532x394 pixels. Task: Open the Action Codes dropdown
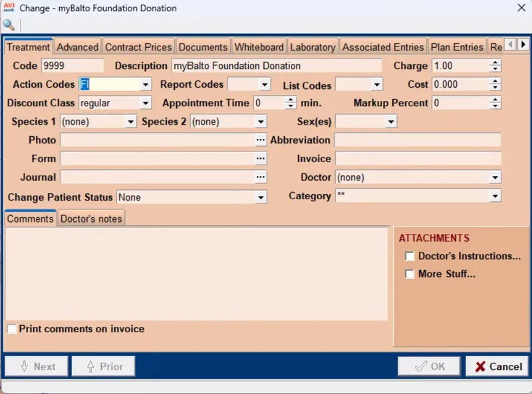(x=146, y=84)
